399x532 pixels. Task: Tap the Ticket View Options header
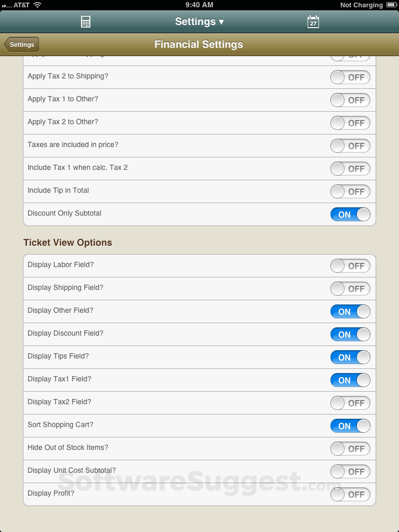(x=68, y=243)
